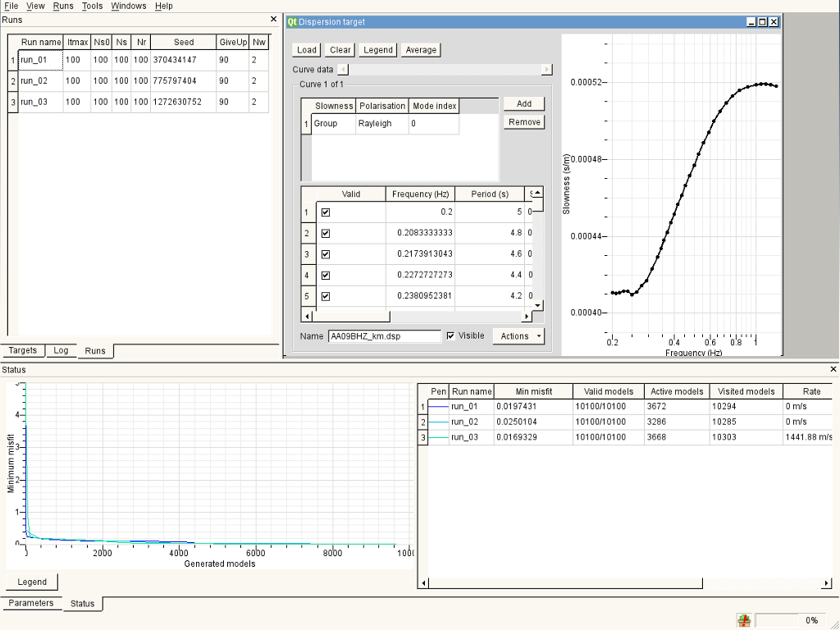Close the Runs panel with its X
The width and height of the screenshot is (840, 630).
coord(274,19)
